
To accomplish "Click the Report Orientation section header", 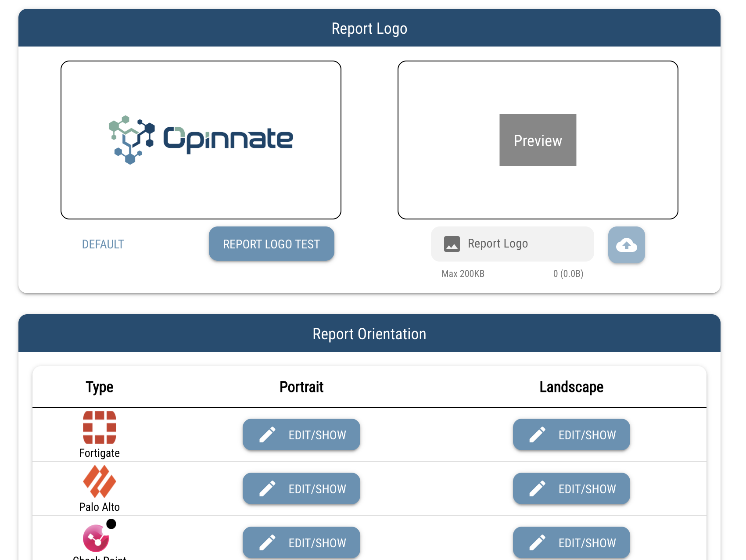I will click(369, 334).
